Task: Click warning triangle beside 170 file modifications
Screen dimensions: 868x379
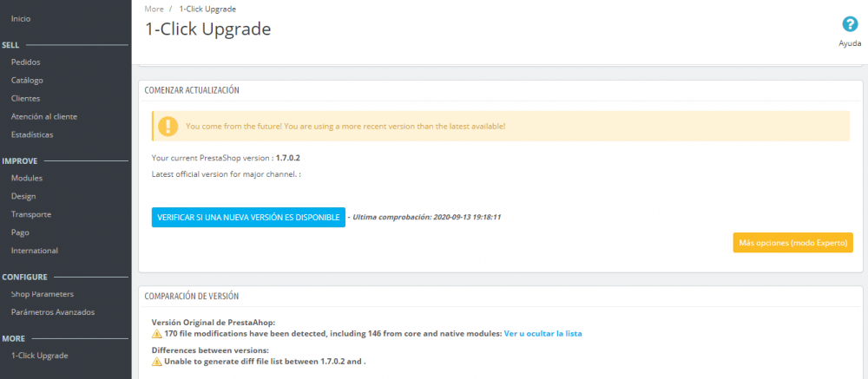Action: point(156,334)
